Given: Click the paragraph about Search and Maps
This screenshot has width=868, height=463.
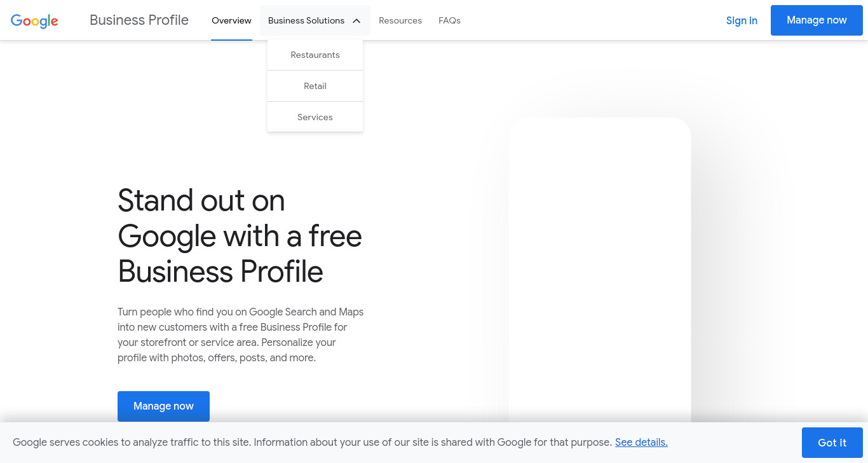Looking at the screenshot, I should (x=241, y=335).
